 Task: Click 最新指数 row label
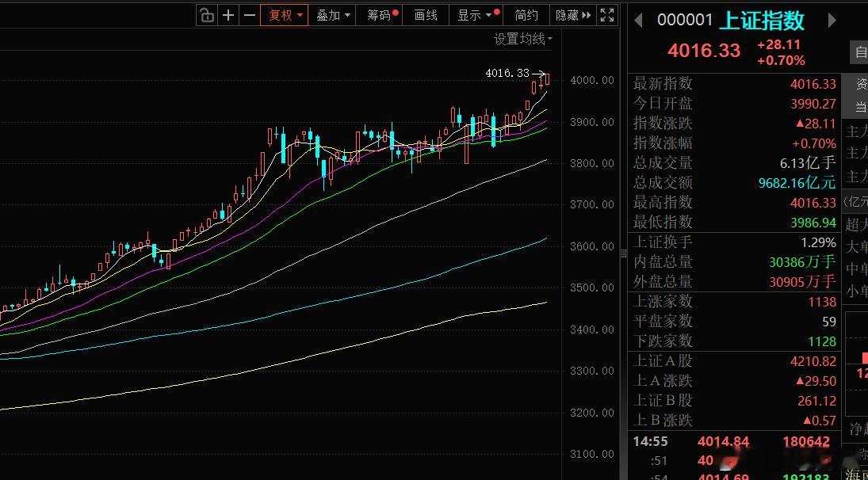pos(663,84)
